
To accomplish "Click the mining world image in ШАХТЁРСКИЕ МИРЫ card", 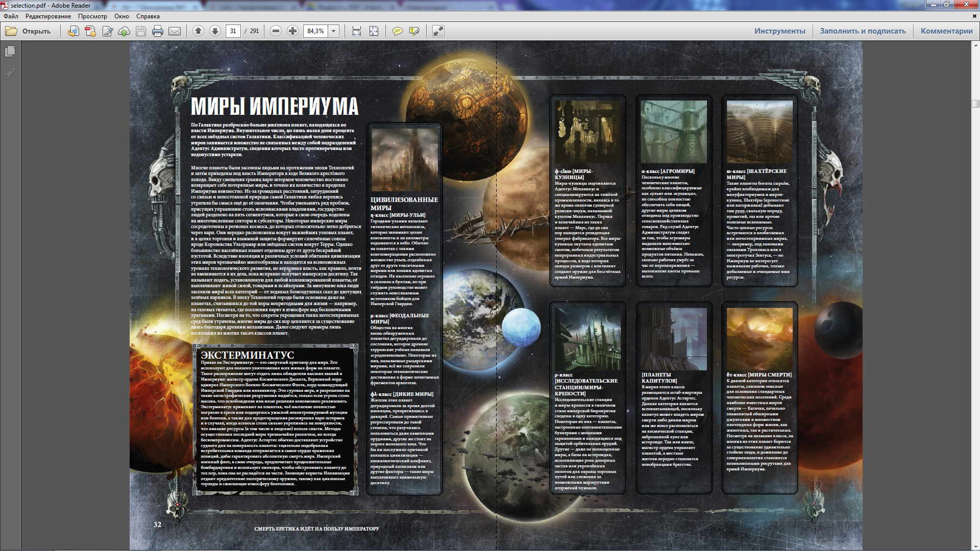I will 759,132.
